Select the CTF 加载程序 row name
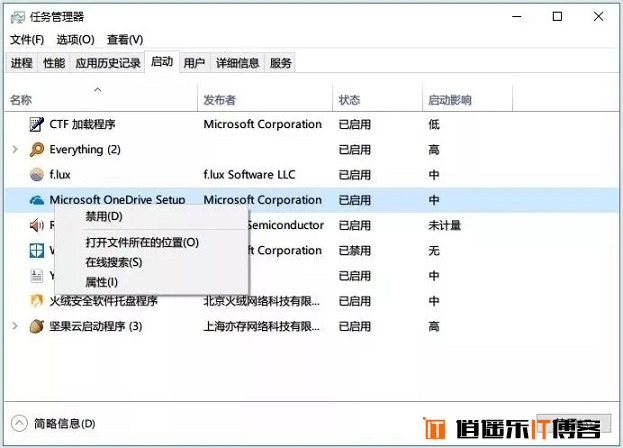Viewport: 623px width, 448px height. click(82, 124)
